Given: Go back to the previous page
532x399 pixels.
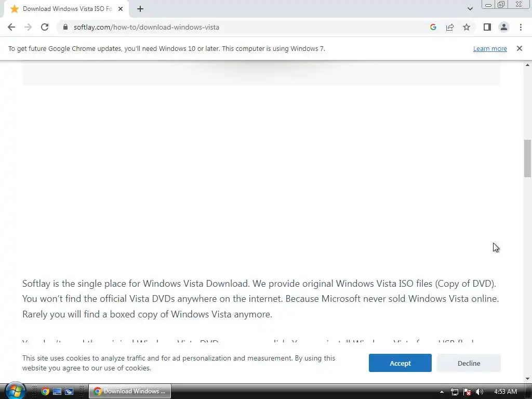Looking at the screenshot, I should pos(11,27).
